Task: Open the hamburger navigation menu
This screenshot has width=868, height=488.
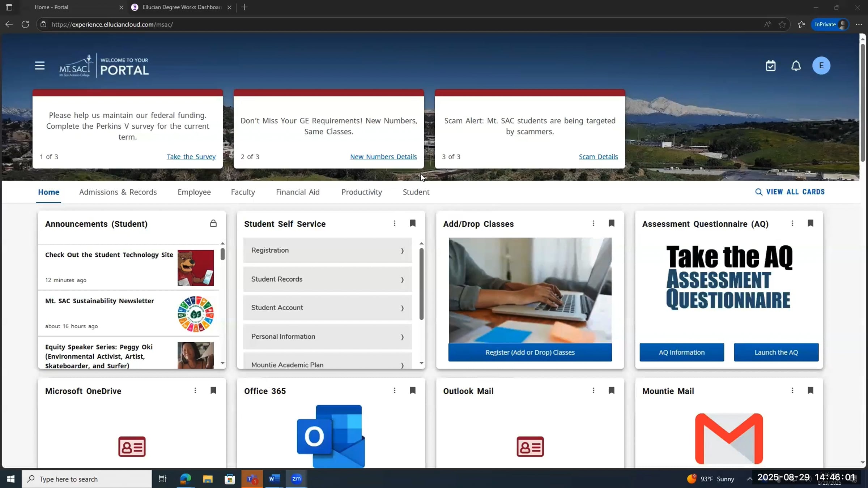Action: click(x=40, y=66)
